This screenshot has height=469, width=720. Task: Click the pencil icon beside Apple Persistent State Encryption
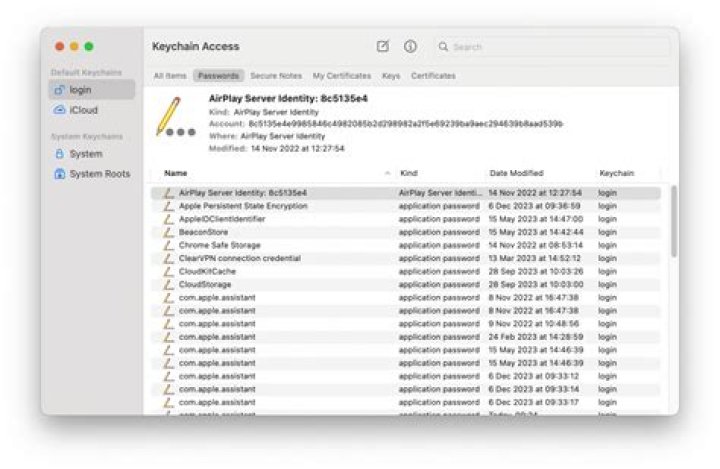point(169,206)
